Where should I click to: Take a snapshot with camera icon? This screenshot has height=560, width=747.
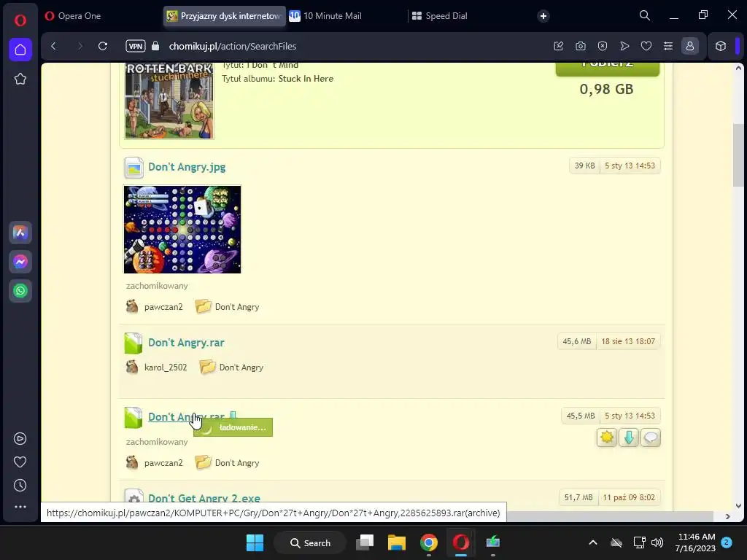[580, 46]
